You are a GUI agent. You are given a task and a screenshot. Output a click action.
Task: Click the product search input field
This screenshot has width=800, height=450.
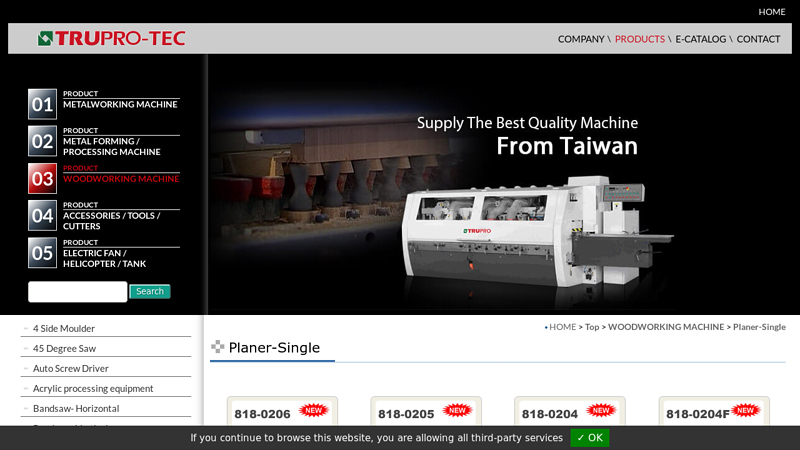77,292
